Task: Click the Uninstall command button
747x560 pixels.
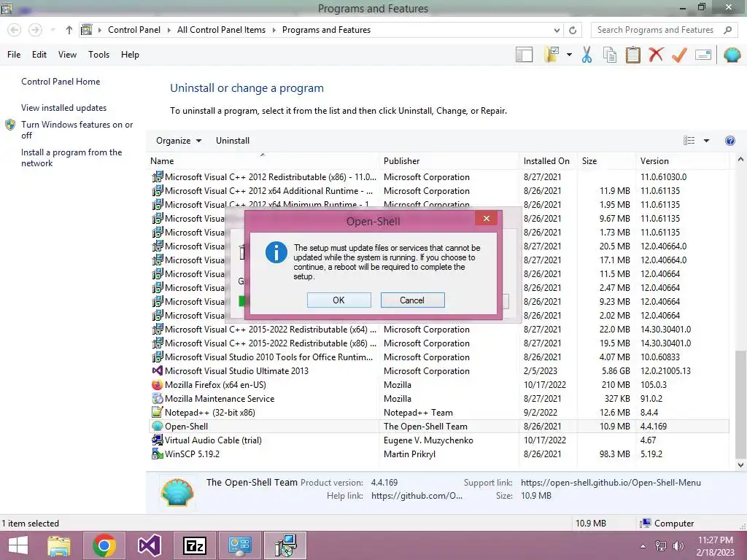Action: [x=233, y=141]
